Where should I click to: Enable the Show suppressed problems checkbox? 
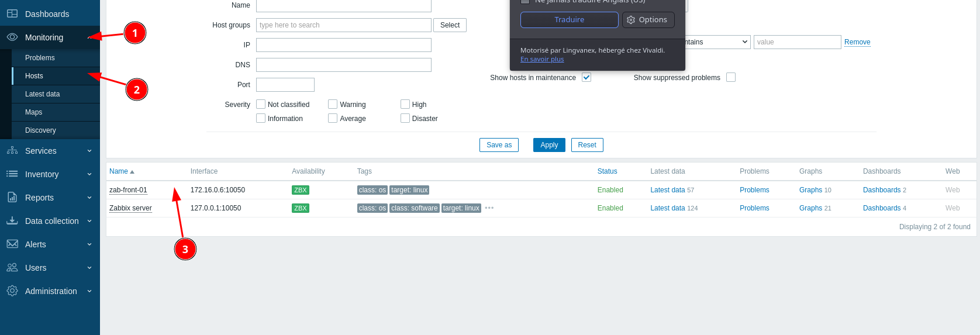click(x=731, y=77)
